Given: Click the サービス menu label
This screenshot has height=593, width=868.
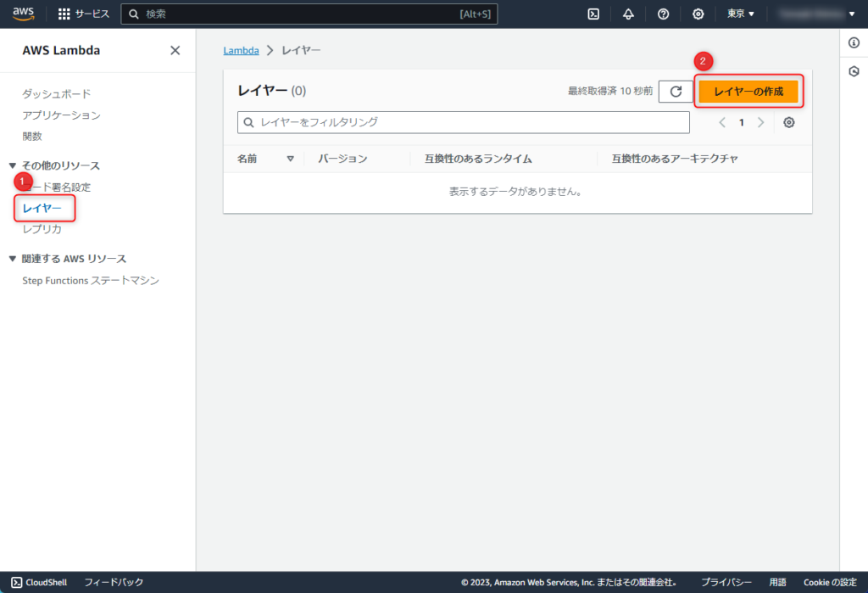Looking at the screenshot, I should pyautogui.click(x=92, y=14).
